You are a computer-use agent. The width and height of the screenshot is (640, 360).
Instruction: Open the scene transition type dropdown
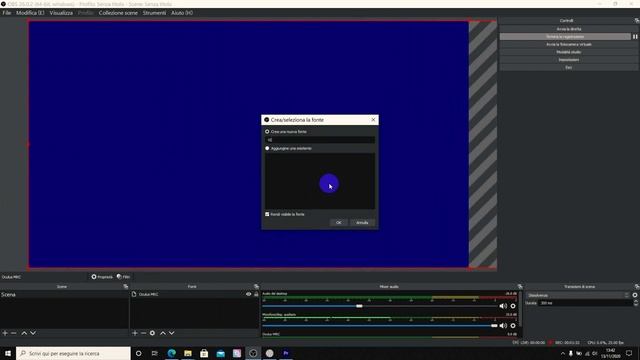pos(578,295)
